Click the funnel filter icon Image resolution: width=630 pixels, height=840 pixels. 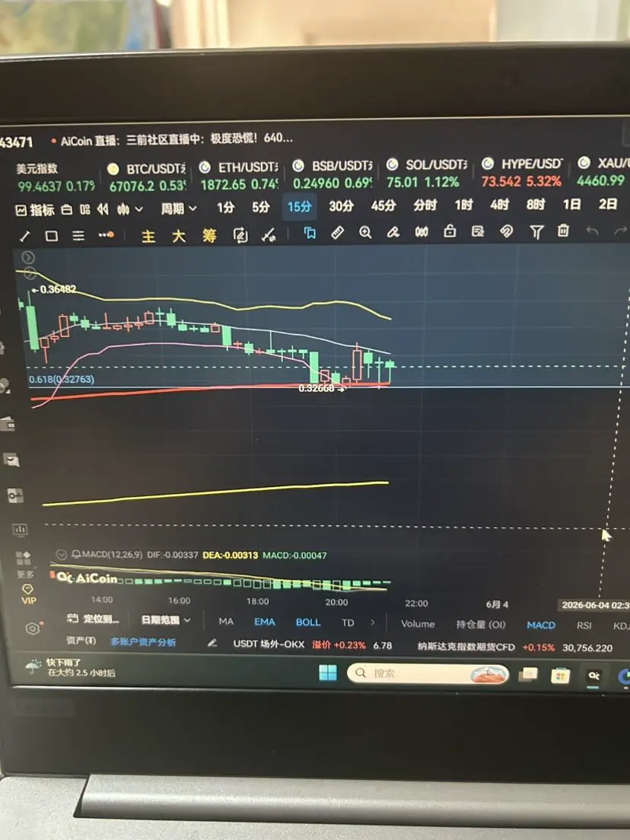click(536, 231)
